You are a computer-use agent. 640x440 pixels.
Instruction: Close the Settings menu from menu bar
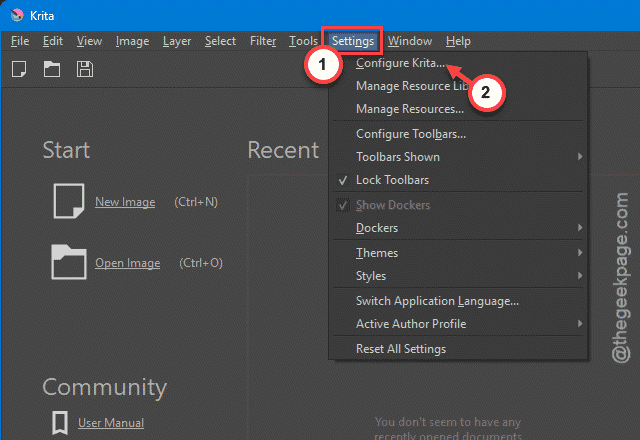353,41
